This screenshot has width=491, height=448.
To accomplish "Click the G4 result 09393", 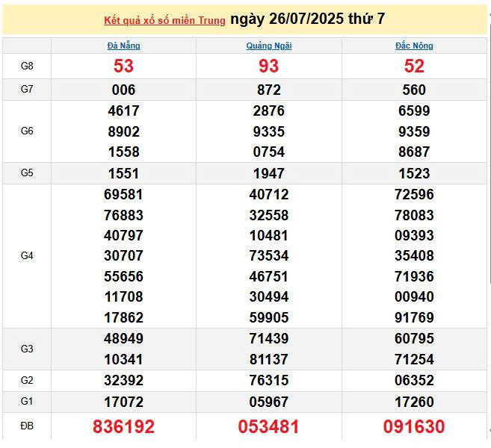I will pos(414,235).
